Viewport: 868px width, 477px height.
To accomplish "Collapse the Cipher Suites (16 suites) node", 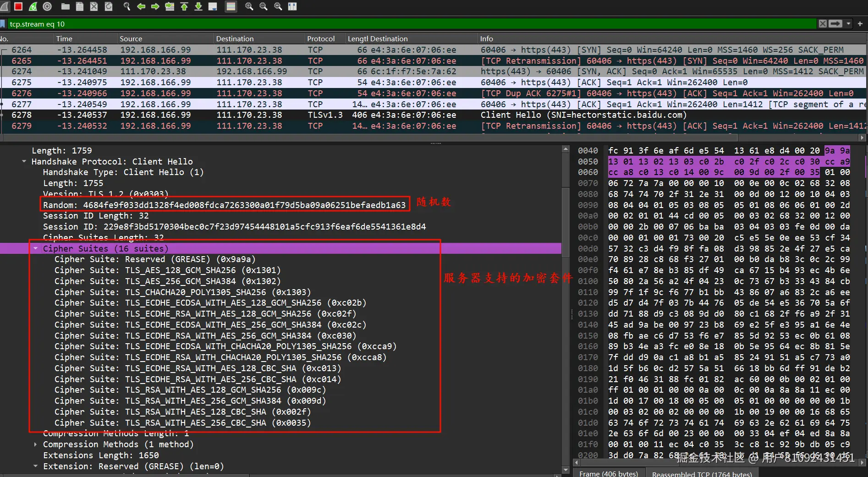I will pos(35,248).
